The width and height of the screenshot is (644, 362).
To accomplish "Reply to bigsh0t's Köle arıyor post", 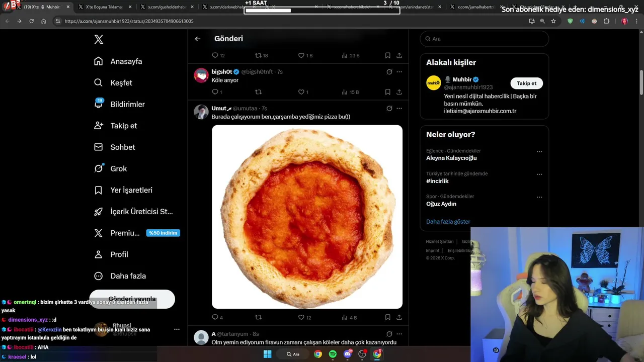I will [x=215, y=92].
